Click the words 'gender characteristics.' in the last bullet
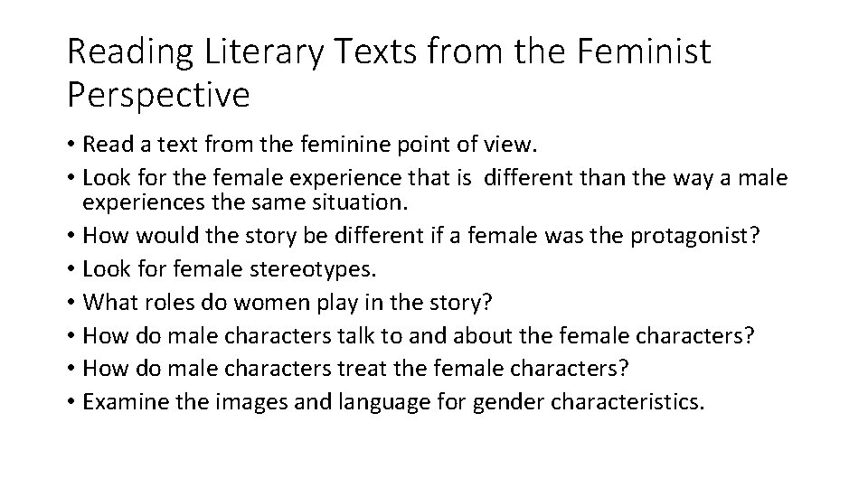This screenshot has height=488, width=868. 589,402
